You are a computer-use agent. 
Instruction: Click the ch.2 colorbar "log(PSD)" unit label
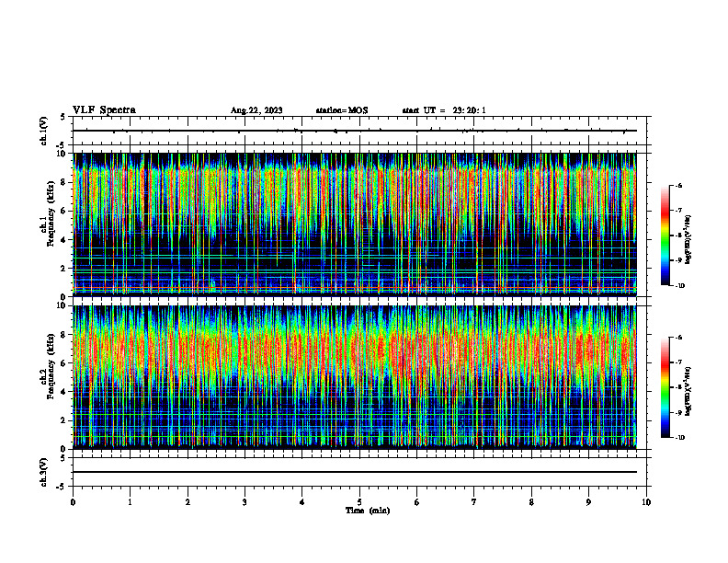pos(688,391)
